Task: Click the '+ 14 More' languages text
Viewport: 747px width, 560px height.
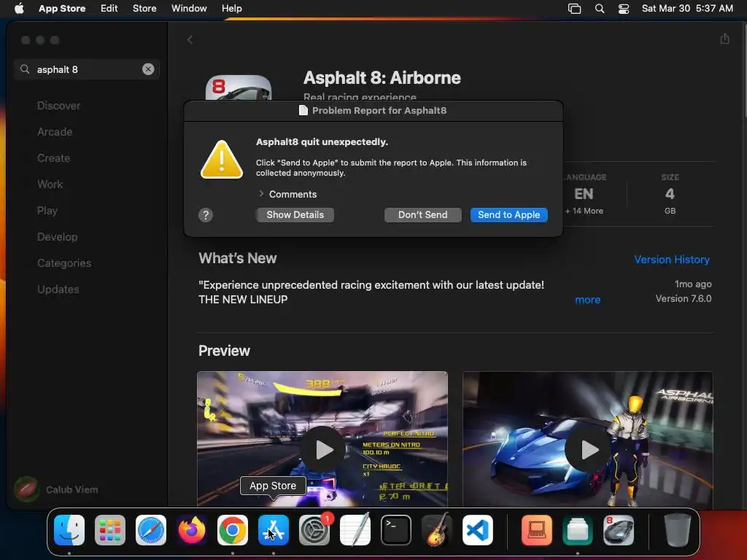Action: [x=584, y=211]
